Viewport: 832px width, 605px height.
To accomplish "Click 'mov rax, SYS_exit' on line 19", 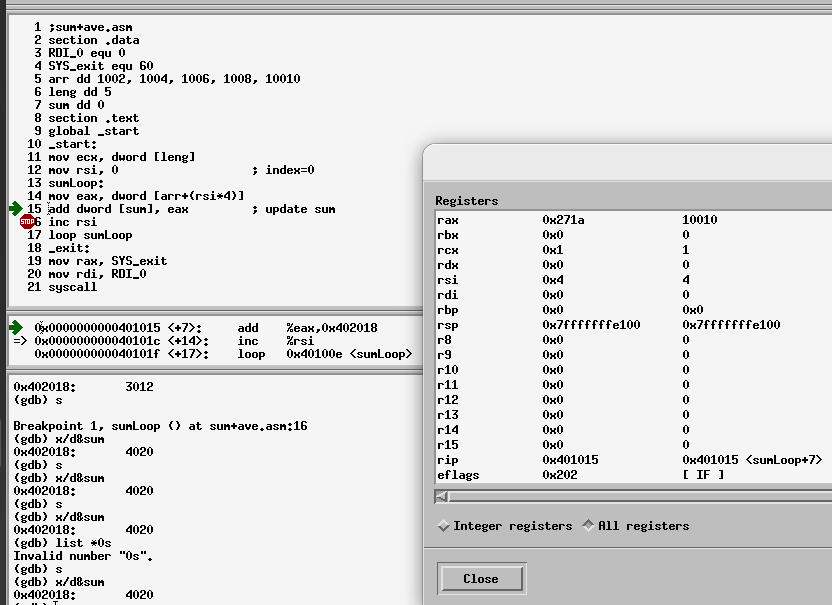I will point(108,261).
